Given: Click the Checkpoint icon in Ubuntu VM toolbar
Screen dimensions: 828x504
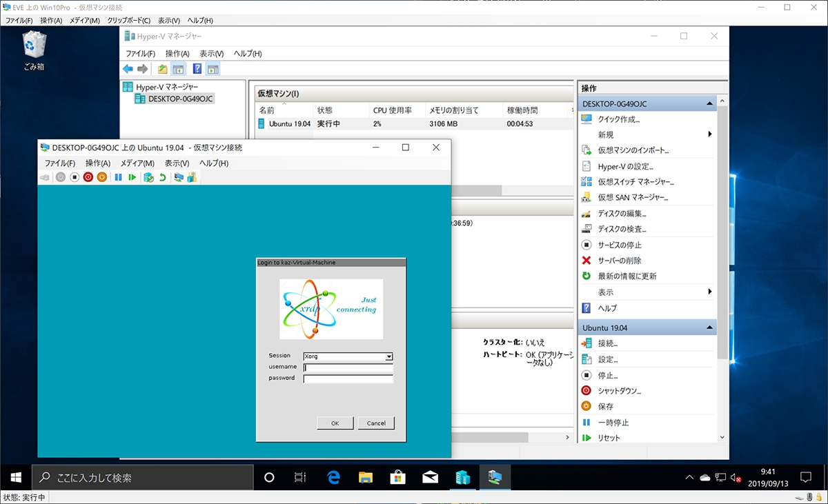Looking at the screenshot, I should (x=148, y=177).
